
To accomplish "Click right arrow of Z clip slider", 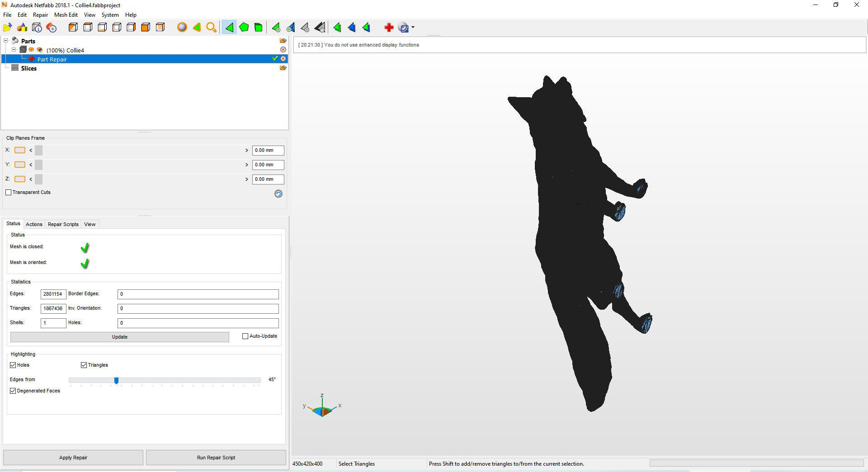I will point(247,179).
